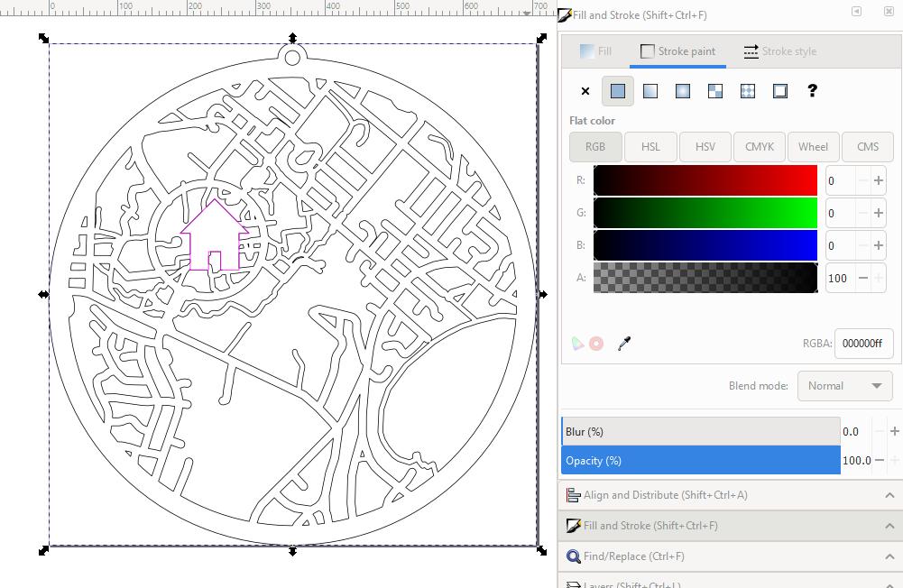Open the Stroke style tab
The image size is (903, 588).
click(779, 51)
